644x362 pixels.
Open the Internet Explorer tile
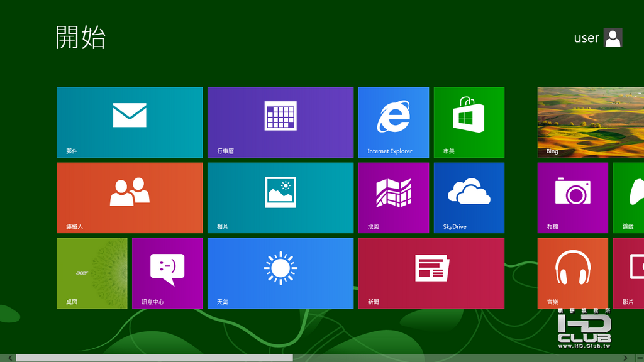coord(394,123)
